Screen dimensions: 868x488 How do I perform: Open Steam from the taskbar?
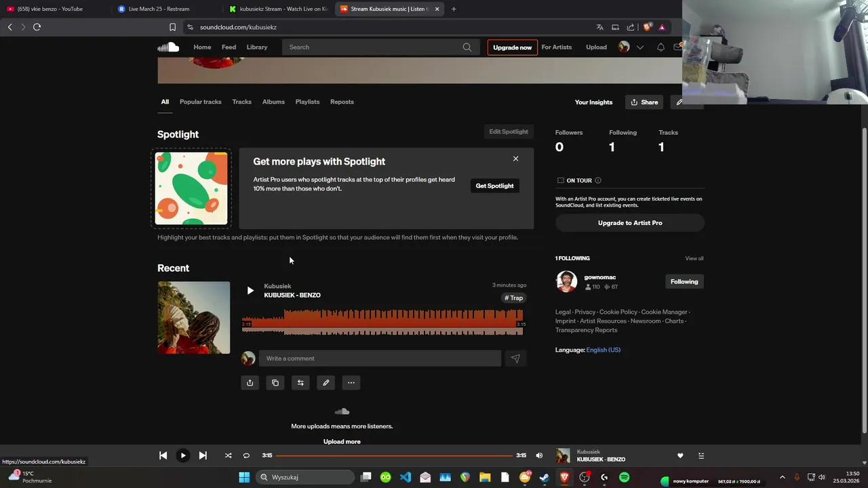tap(544, 477)
